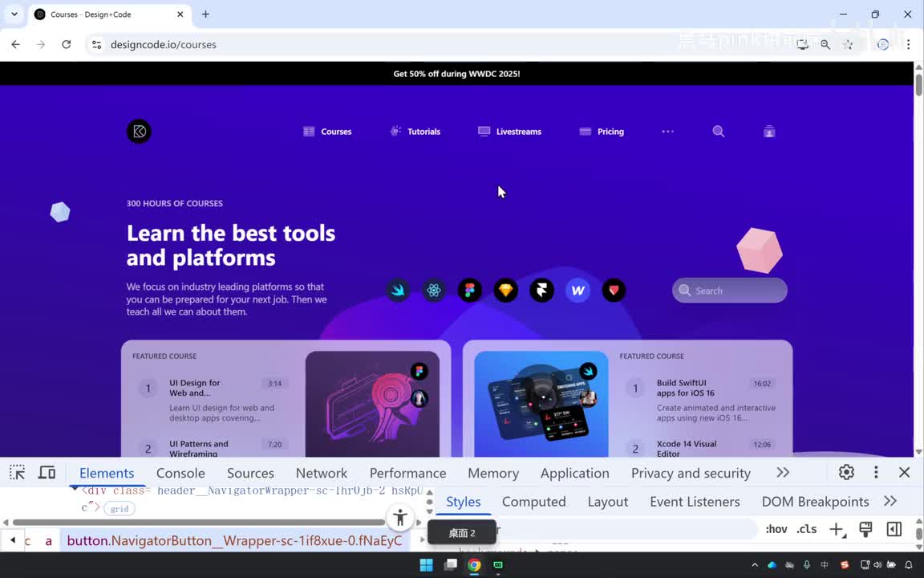
Task: Select the Sketch diamond platform icon
Action: [505, 290]
